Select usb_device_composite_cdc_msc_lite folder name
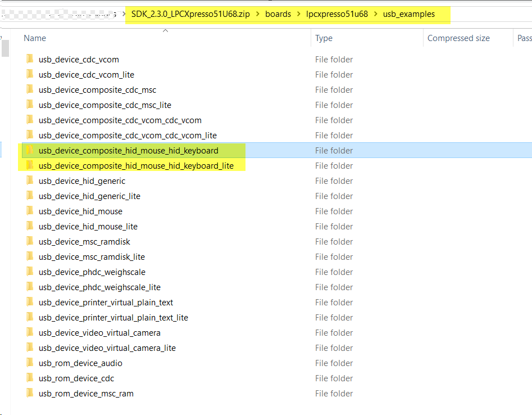 tap(105, 105)
